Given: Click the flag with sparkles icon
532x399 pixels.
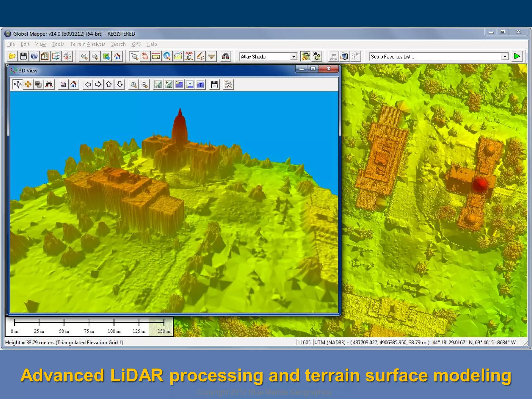Looking at the screenshot, I should (x=355, y=56).
